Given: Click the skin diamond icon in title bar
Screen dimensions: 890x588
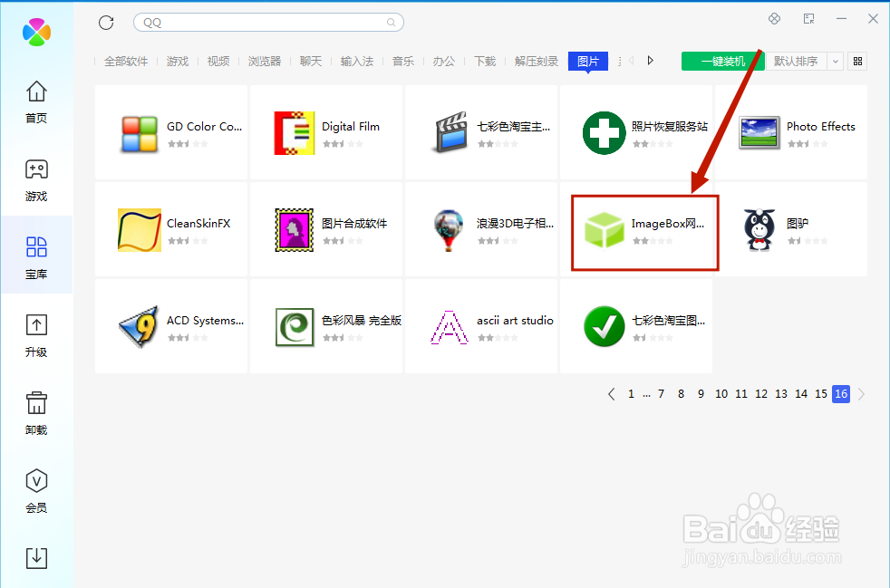Looking at the screenshot, I should (774, 19).
